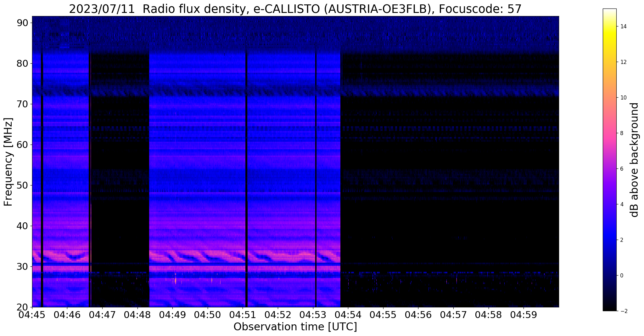Click the colorbar tick label 14

(x=623, y=26)
